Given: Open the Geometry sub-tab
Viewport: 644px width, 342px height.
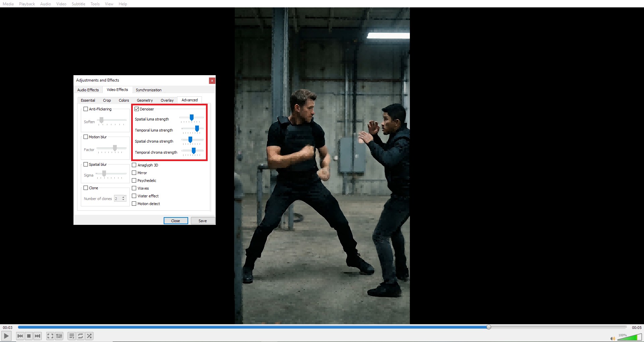Looking at the screenshot, I should 145,100.
